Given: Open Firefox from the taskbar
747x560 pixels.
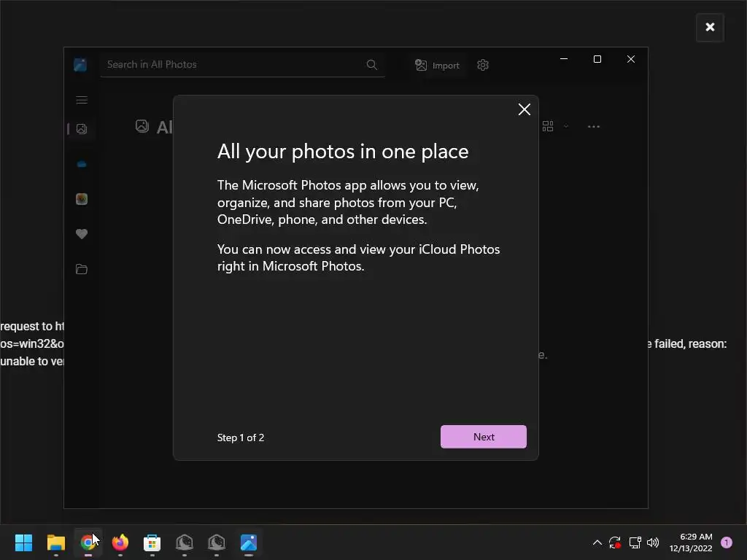Looking at the screenshot, I should [120, 542].
